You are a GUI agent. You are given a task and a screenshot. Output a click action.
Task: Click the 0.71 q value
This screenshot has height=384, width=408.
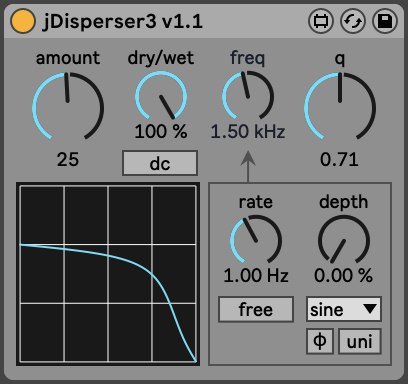(339, 159)
